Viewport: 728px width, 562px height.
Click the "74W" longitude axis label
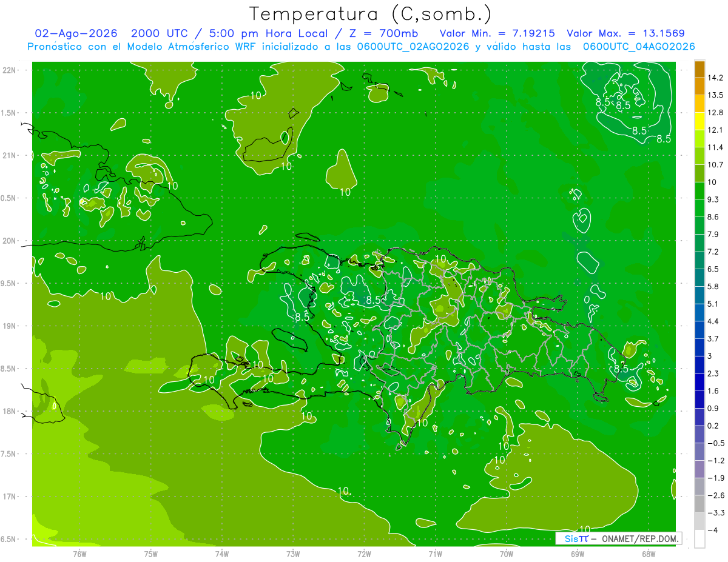point(222,554)
